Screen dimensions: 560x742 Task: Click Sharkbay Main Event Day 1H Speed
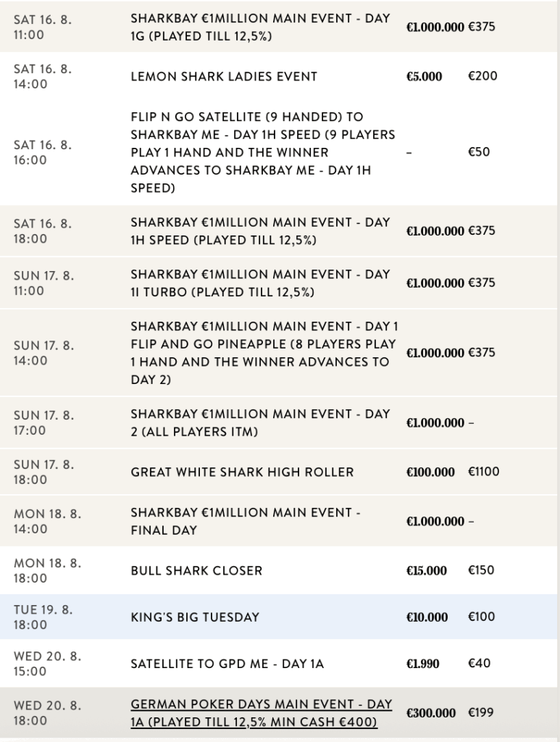pos(260,231)
